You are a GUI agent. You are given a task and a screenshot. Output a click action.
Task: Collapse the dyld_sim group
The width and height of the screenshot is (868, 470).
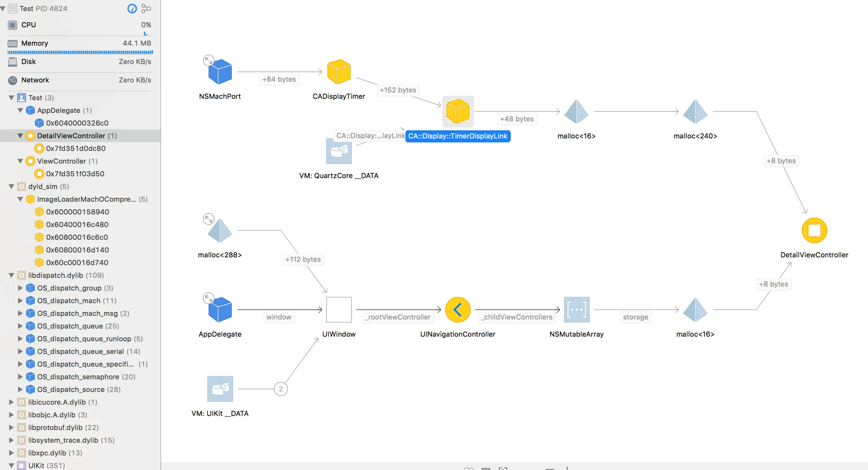coord(11,186)
